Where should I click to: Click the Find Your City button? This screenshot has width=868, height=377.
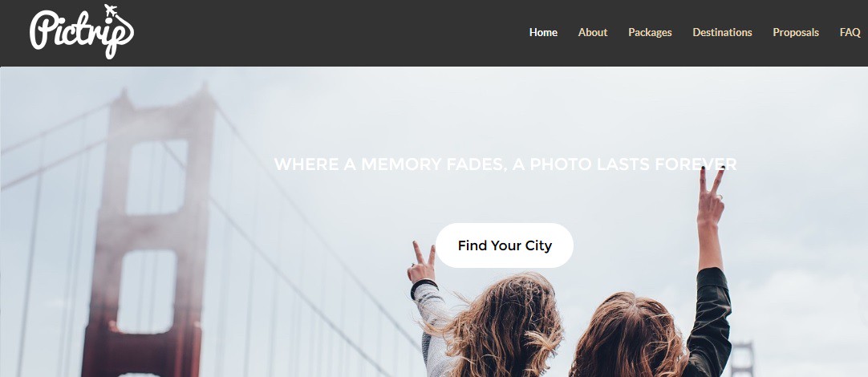point(505,245)
